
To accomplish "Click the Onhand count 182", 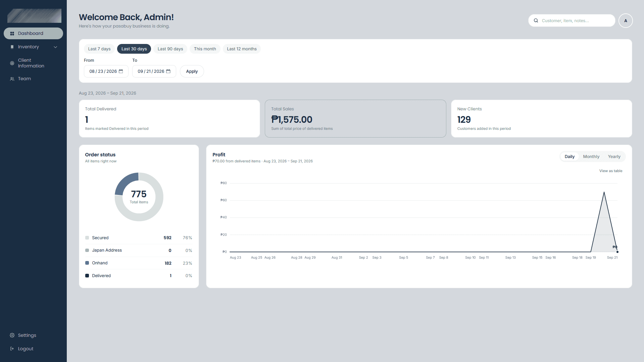I will (x=168, y=263).
